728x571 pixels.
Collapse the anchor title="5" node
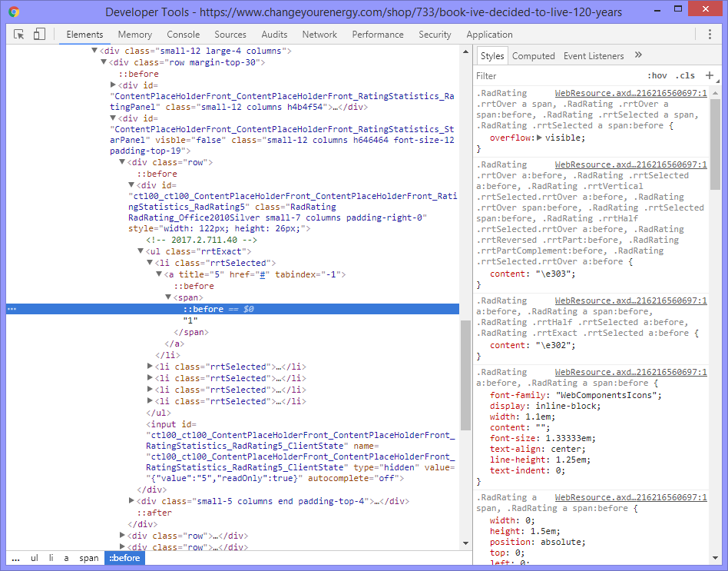pyautogui.click(x=159, y=274)
